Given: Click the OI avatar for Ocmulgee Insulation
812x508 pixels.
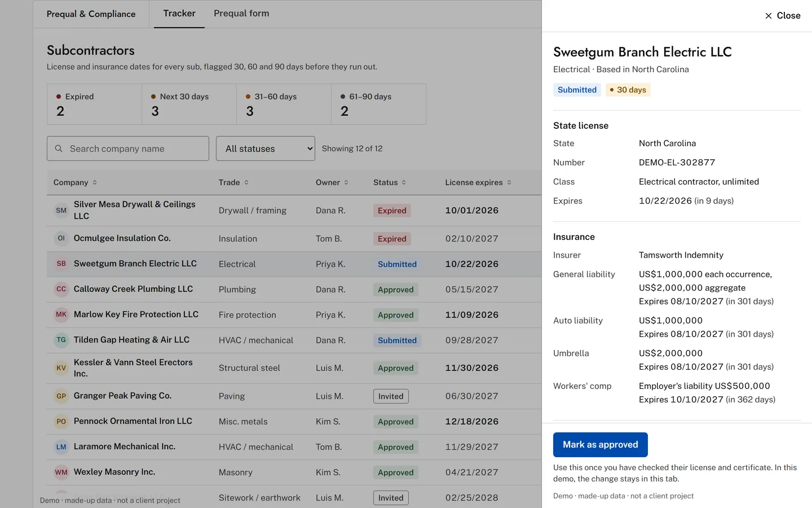Looking at the screenshot, I should (x=61, y=238).
